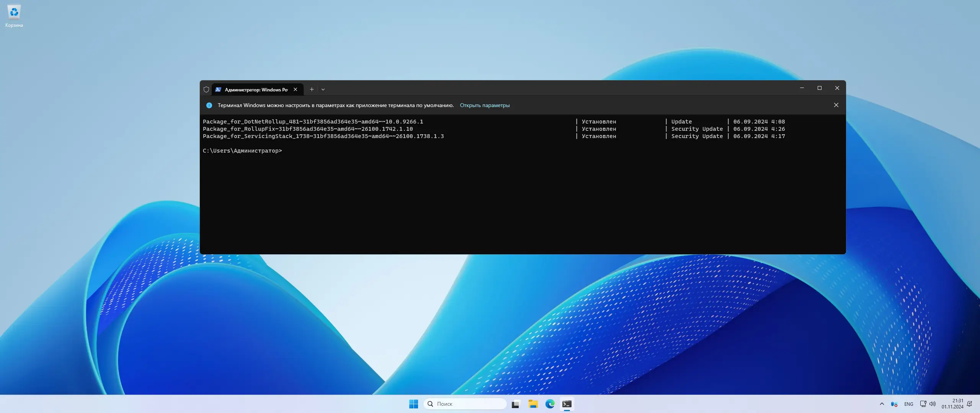Click the Открыть параметры link
Viewport: 980px width, 413px height.
pyautogui.click(x=484, y=105)
